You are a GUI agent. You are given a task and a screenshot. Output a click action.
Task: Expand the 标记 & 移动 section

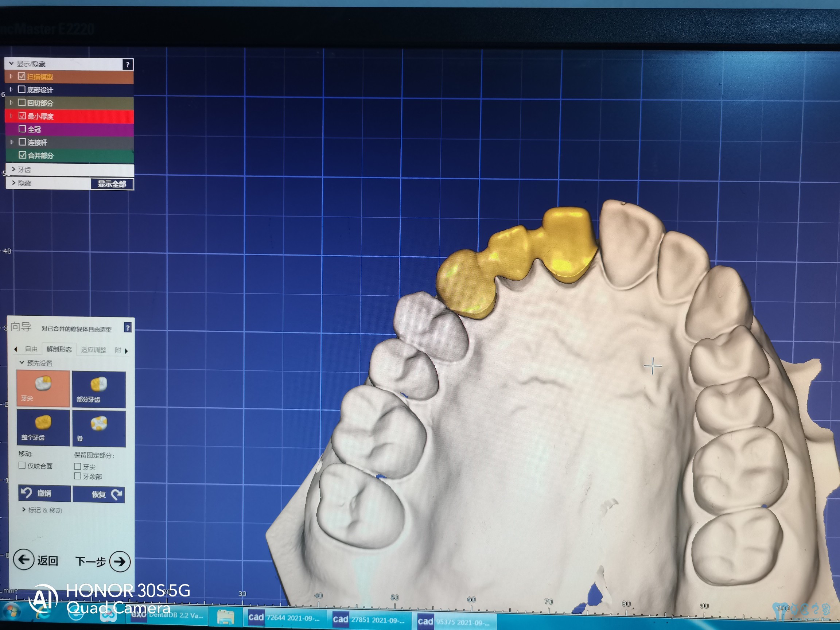click(24, 510)
